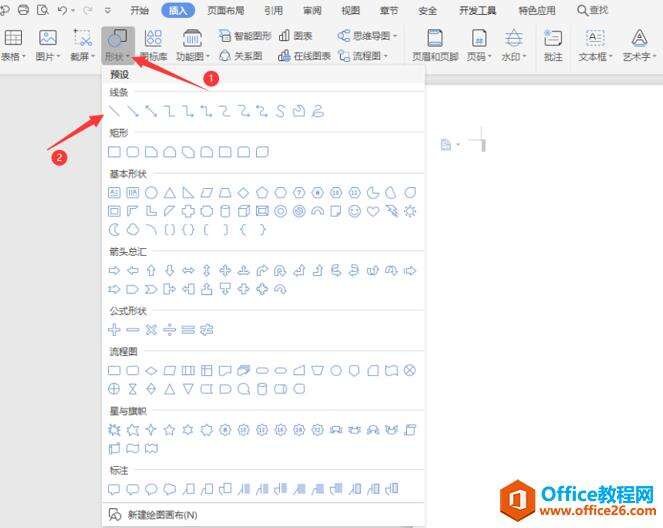The image size is (663, 528).
Task: Insert a 智能图形 smart graphic
Action: pyautogui.click(x=245, y=36)
